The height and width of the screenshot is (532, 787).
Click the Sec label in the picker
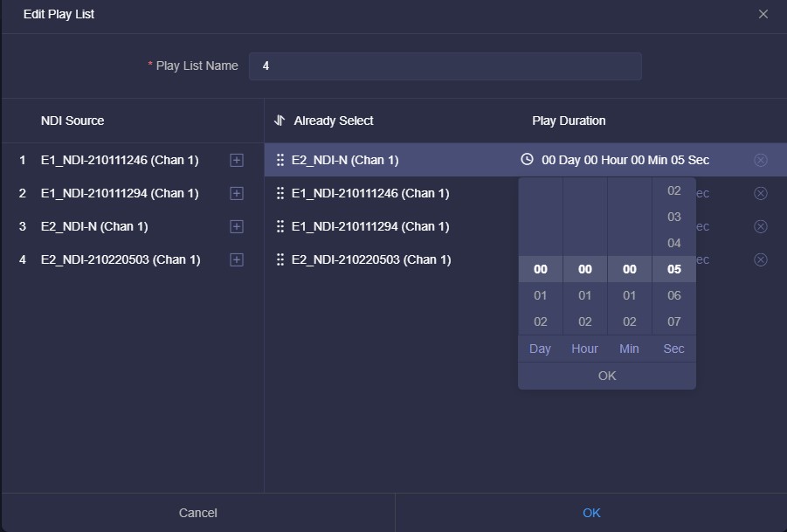[673, 349]
